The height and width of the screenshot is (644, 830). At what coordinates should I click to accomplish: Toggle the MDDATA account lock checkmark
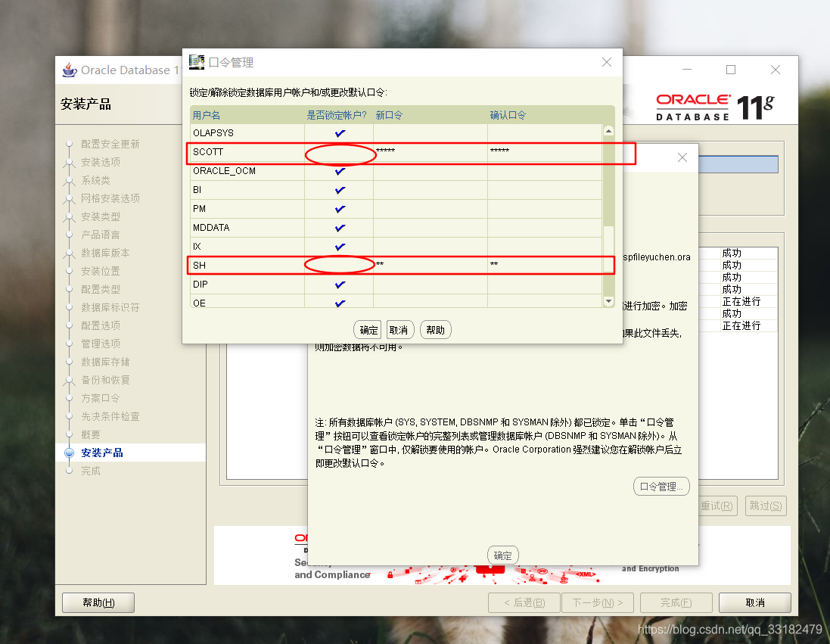[340, 228]
